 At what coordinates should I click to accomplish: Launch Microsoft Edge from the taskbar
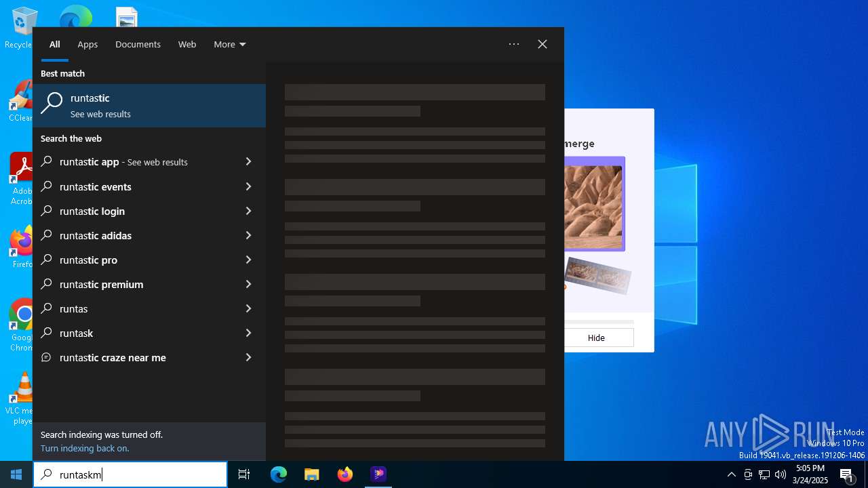279,474
